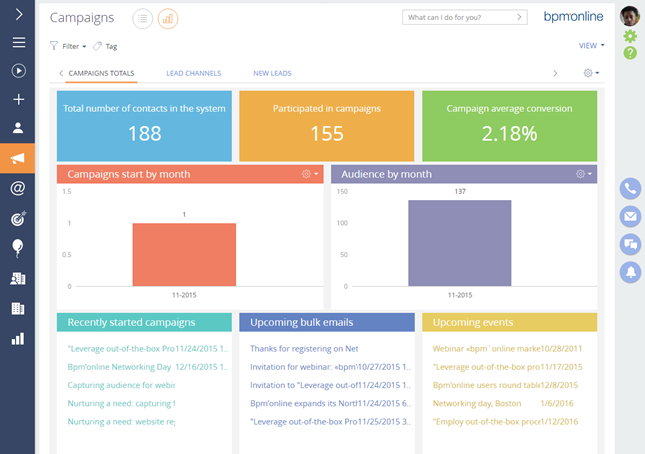Switch to list view of campaigns
The width and height of the screenshot is (645, 454).
click(x=143, y=18)
